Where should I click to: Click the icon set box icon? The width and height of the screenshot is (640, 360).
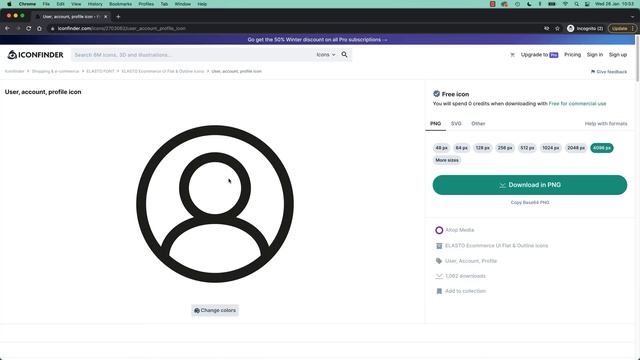click(439, 246)
